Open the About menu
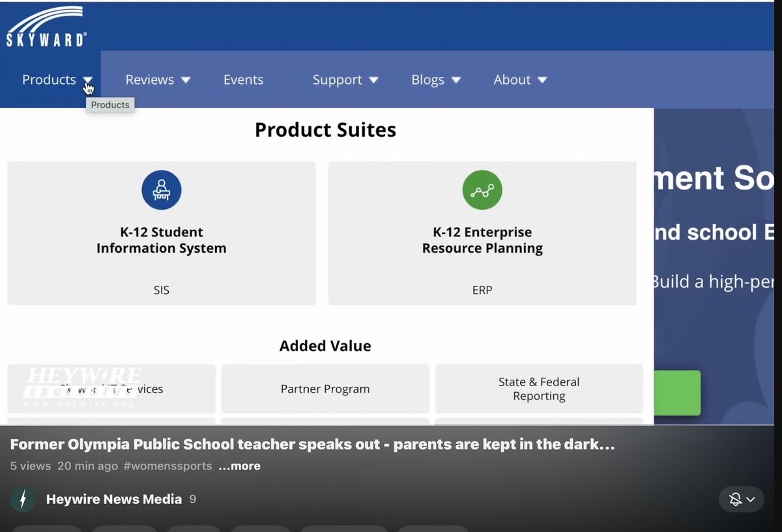Viewport: 782px width, 532px height. point(512,79)
